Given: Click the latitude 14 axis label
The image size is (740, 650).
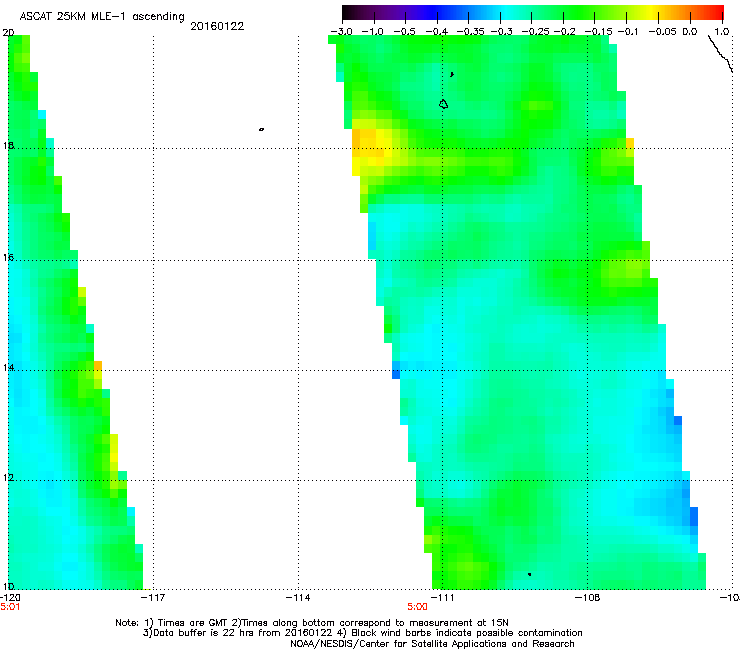Looking at the screenshot, I should [x=8, y=368].
